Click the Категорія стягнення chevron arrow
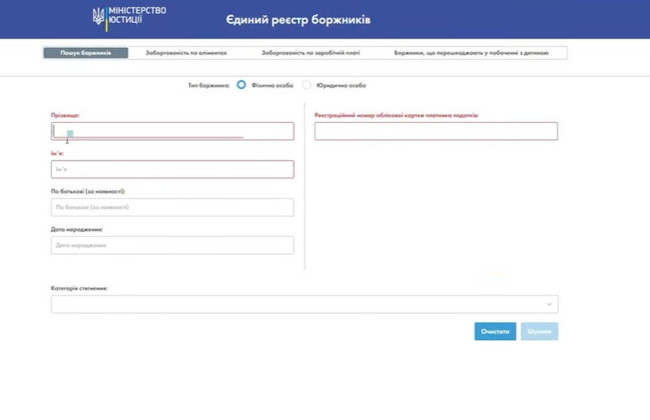 (549, 304)
